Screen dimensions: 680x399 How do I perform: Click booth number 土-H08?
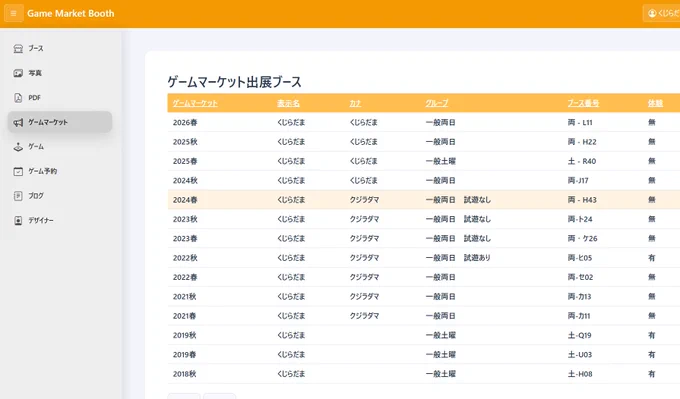580,374
